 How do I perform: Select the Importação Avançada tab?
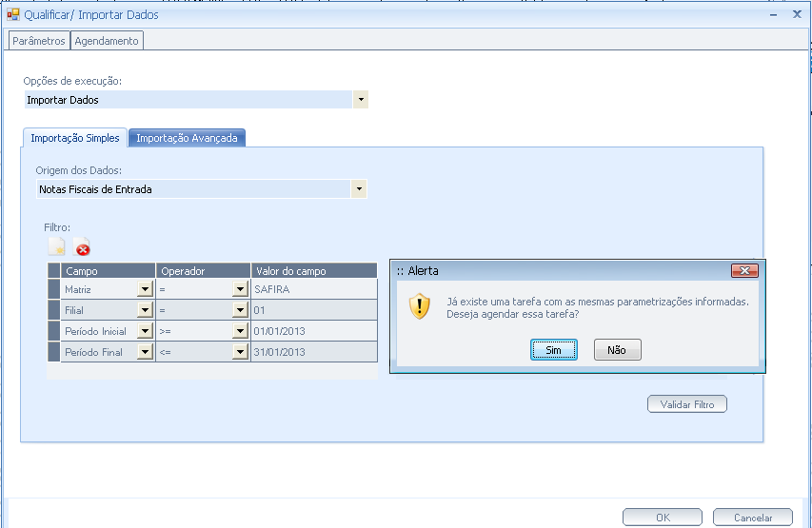(x=187, y=138)
